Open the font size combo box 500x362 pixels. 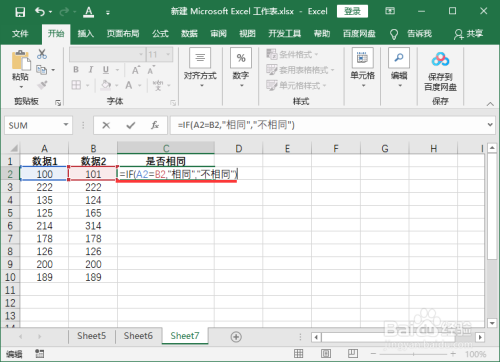pyautogui.click(x=160, y=54)
